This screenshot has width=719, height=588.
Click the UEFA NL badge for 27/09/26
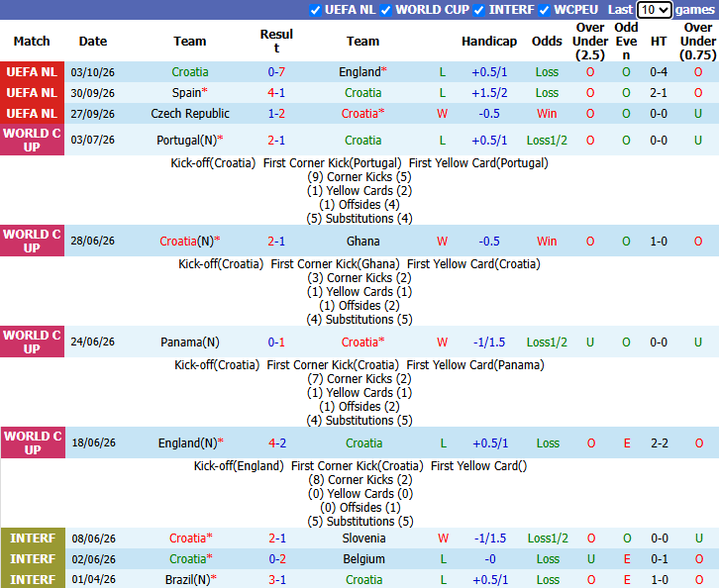coord(32,113)
